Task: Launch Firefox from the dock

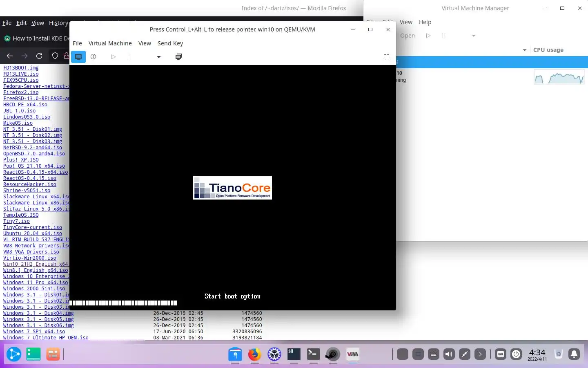Action: (x=255, y=354)
